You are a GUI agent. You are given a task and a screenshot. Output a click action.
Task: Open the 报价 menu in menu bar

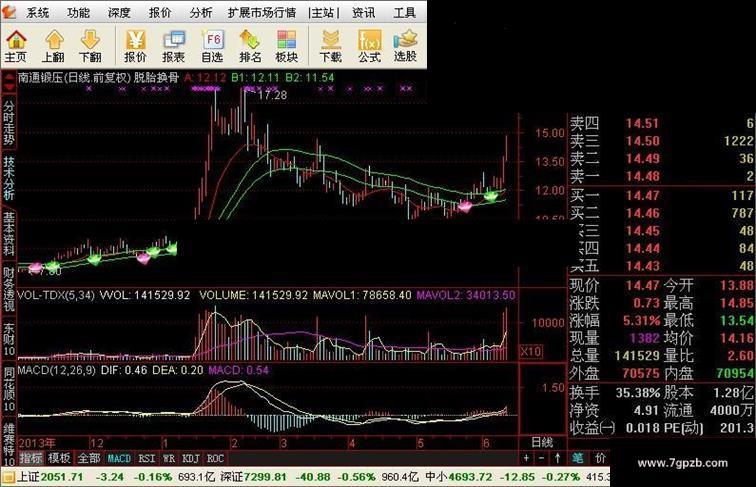tap(160, 13)
